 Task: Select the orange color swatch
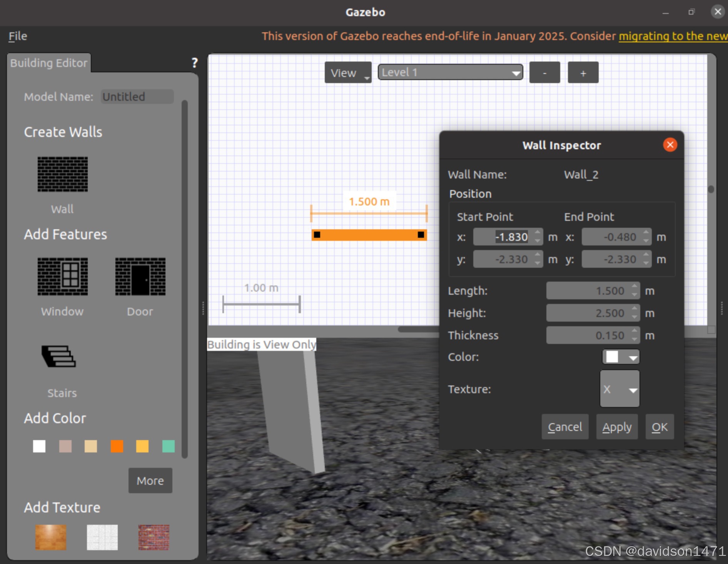coord(117,446)
